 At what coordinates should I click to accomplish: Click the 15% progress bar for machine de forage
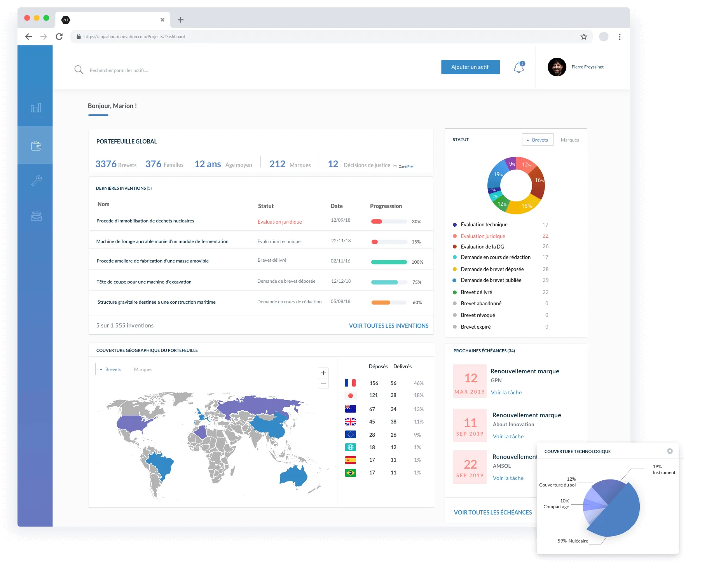[x=389, y=241]
